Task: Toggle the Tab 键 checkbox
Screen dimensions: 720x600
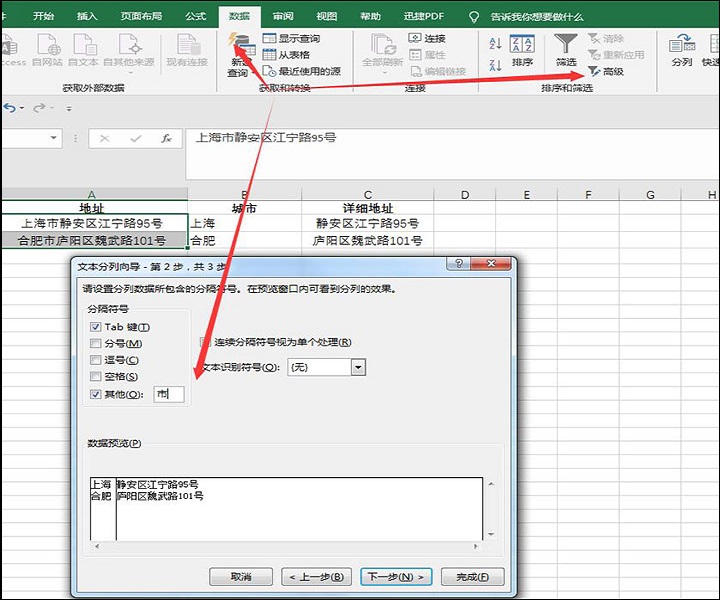Action: coord(96,327)
